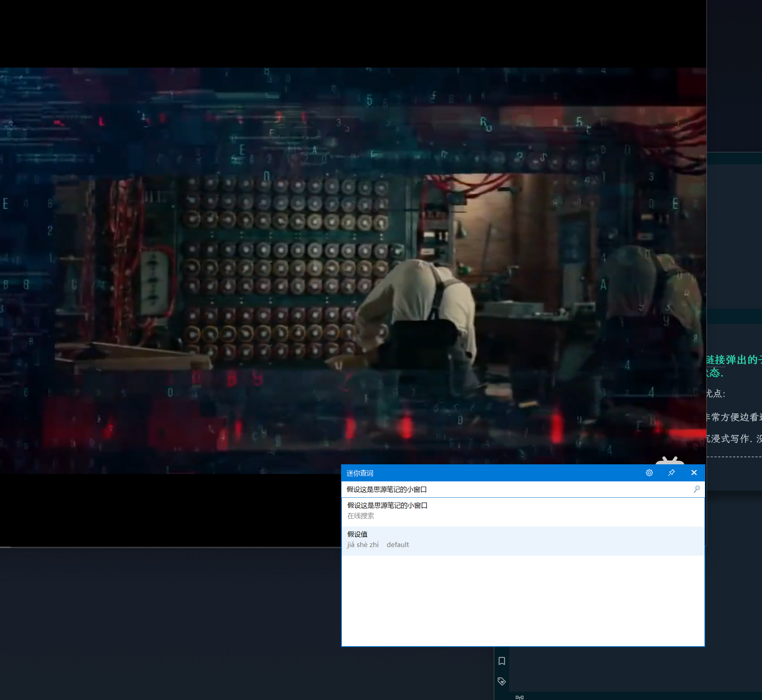762x700 pixels.
Task: Click the graph view icon at bottom
Action: pyautogui.click(x=520, y=697)
